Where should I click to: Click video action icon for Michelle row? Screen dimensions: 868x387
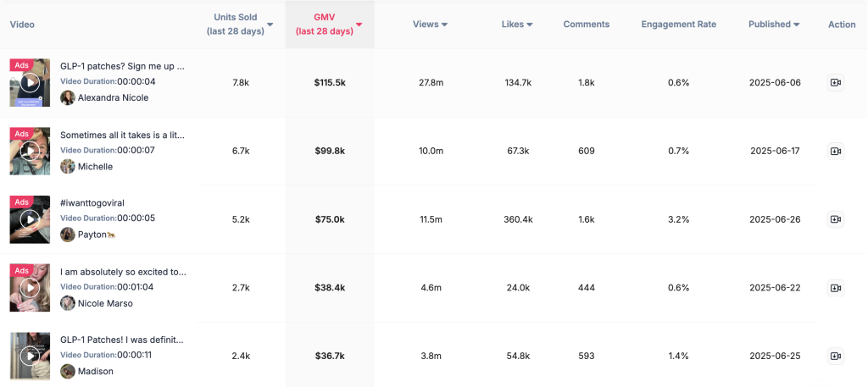click(x=835, y=151)
